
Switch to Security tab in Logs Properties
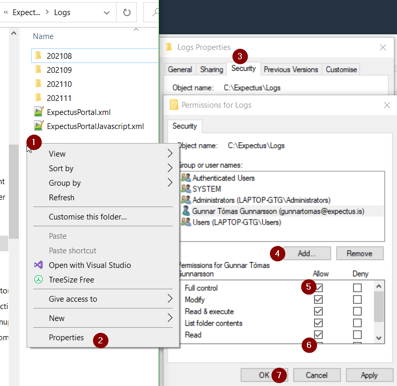coord(244,68)
